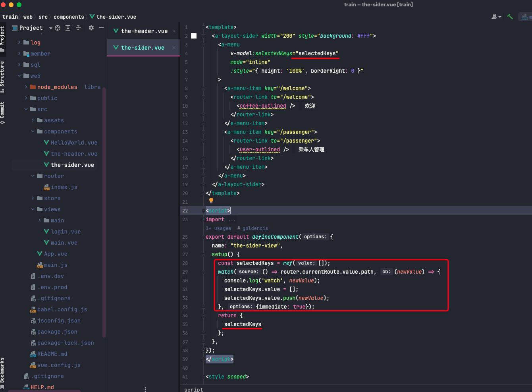The height and width of the screenshot is (392, 532).
Task: Open the Structure tool window tab
Action: (2, 77)
